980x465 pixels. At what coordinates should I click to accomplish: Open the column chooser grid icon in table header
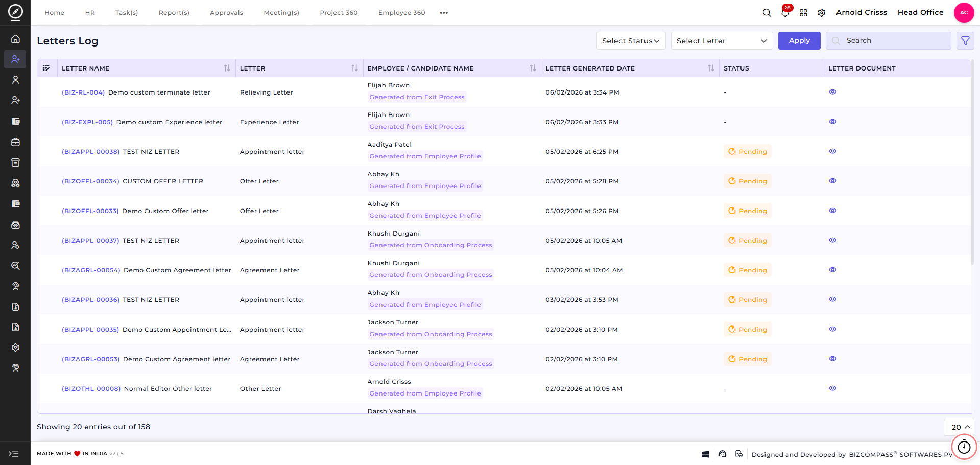pyautogui.click(x=46, y=68)
